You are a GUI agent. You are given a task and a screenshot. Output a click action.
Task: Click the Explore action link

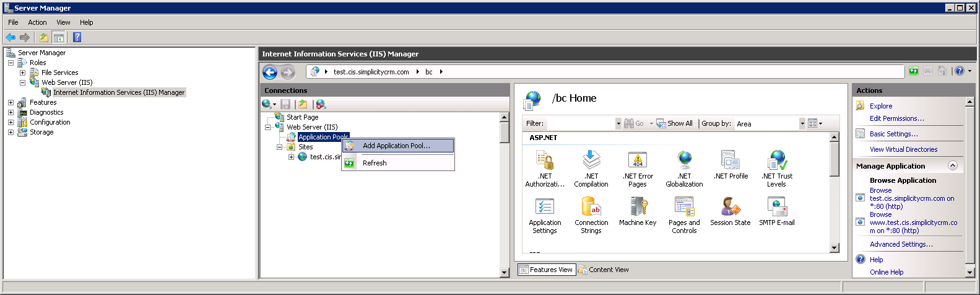[881, 106]
